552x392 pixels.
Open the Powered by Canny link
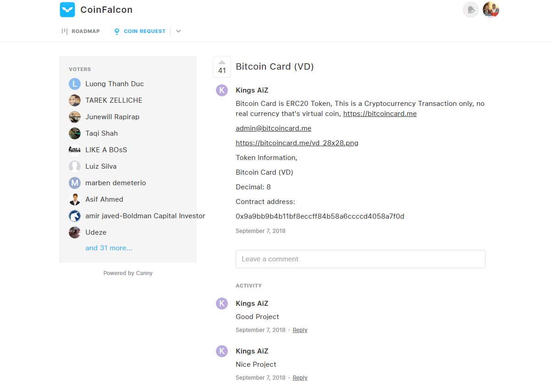128,273
